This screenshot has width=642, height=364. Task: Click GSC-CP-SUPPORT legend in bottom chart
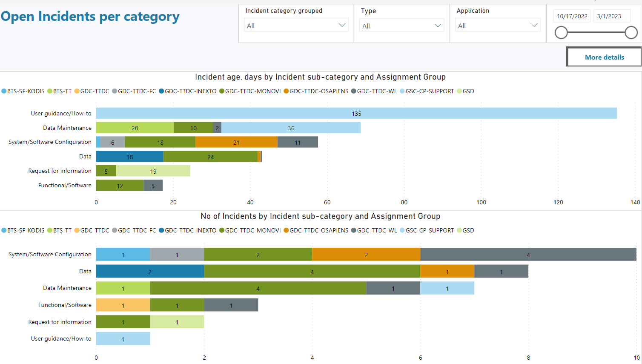click(x=427, y=230)
